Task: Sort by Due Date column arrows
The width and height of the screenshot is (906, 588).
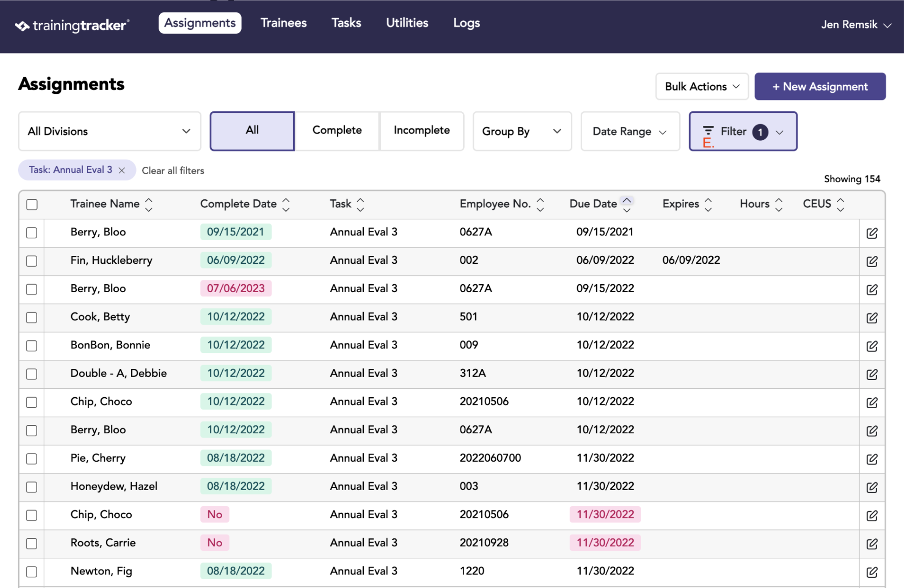Action: coord(627,204)
